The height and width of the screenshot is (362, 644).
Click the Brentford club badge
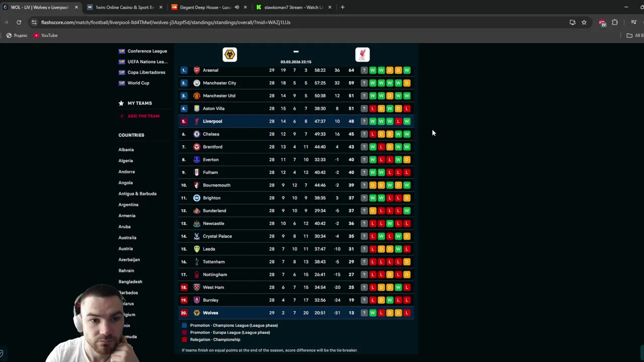[x=197, y=147]
